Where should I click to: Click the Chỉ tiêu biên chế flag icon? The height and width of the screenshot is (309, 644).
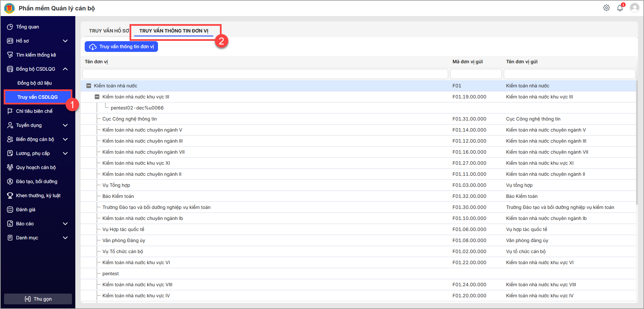10,111
